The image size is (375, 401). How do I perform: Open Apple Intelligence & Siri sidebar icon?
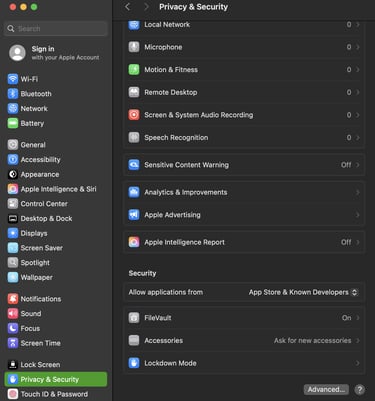pyautogui.click(x=13, y=189)
